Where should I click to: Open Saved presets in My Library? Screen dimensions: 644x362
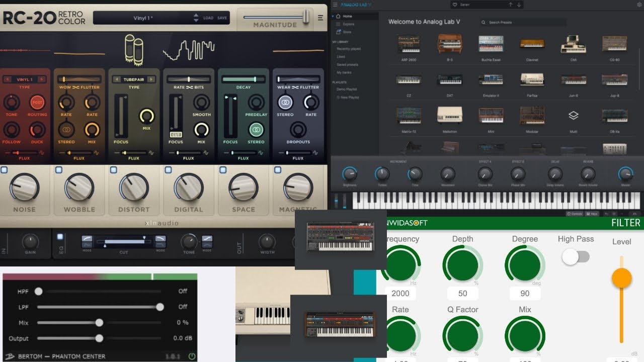click(x=347, y=65)
